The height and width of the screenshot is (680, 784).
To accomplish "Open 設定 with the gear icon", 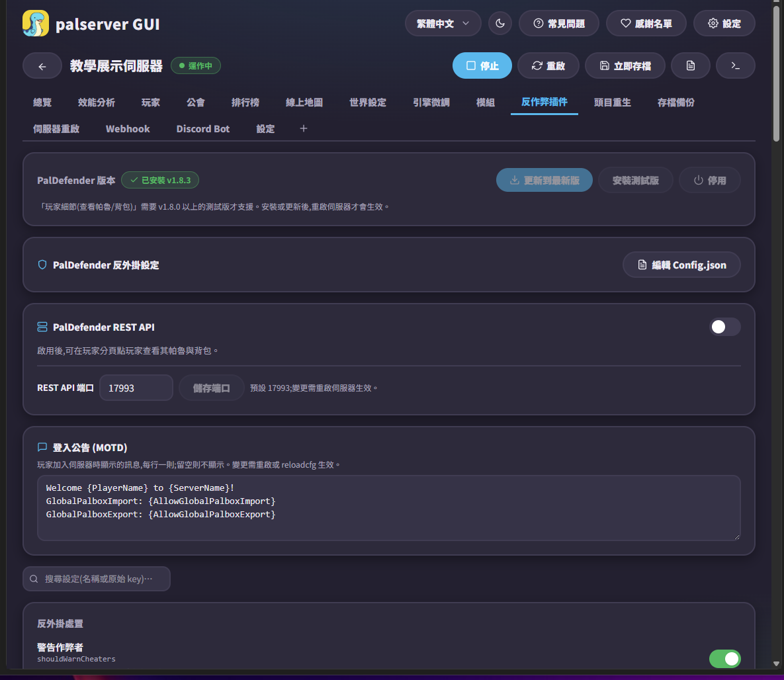I will [724, 24].
